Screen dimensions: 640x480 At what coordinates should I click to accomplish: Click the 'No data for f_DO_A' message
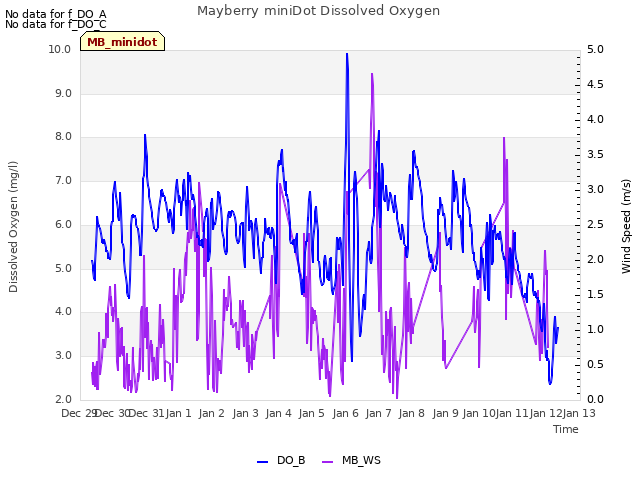[x=56, y=14]
